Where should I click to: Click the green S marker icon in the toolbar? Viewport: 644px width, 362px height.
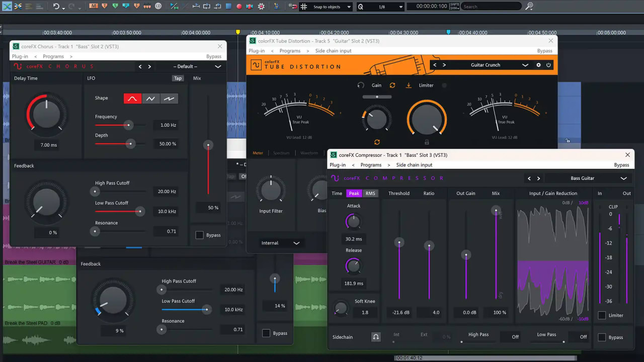115,7
